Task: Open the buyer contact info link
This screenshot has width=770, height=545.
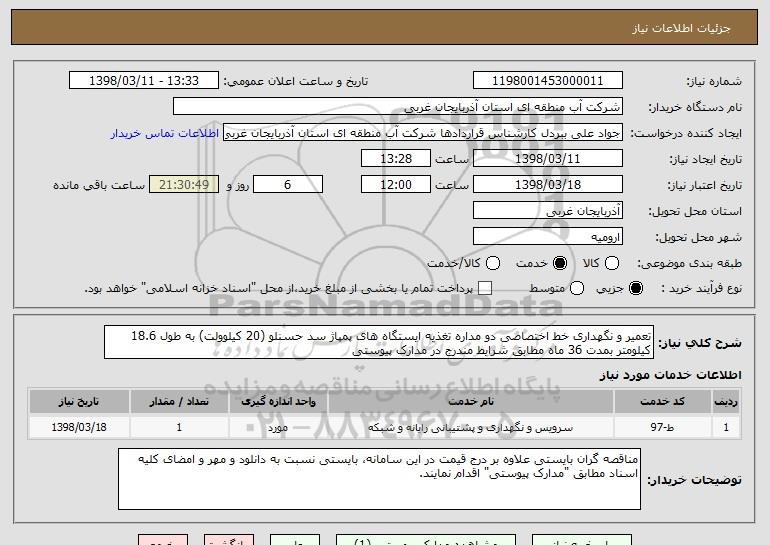Action: 165,134
